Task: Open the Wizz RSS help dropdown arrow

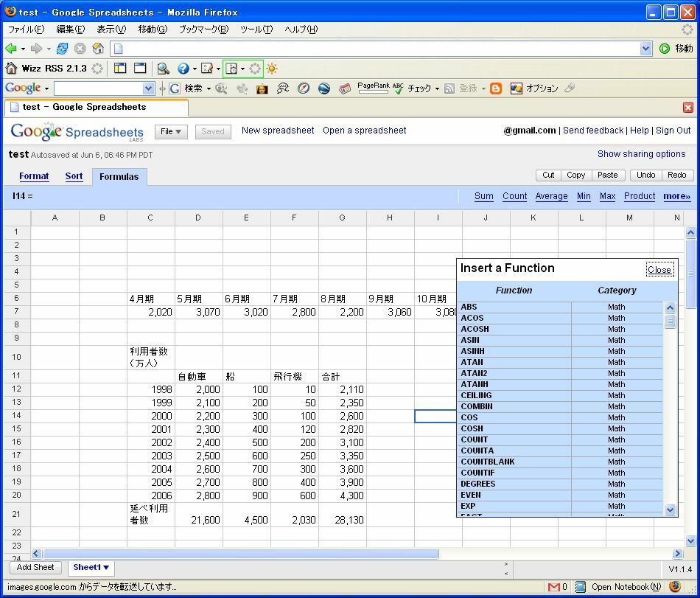Action: (195, 69)
